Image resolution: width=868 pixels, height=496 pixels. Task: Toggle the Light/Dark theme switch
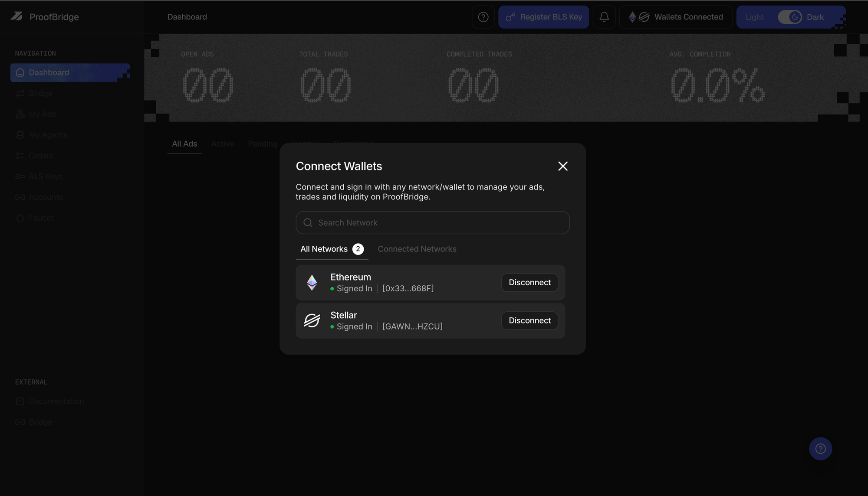click(789, 17)
